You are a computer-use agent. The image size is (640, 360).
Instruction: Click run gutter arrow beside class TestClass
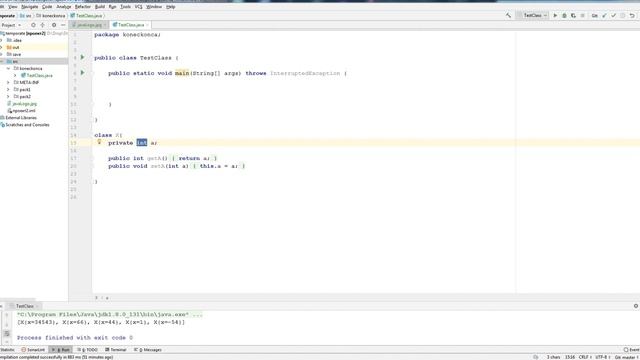(x=82, y=58)
